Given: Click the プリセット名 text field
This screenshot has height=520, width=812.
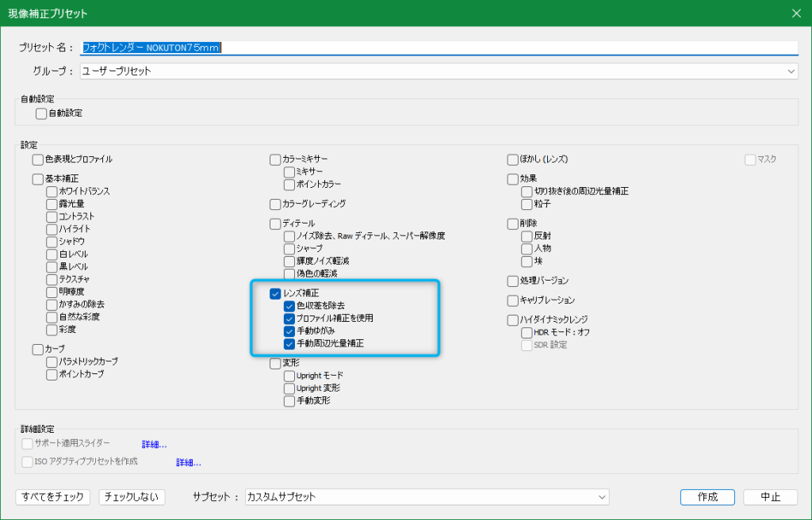Looking at the screenshot, I should 439,48.
